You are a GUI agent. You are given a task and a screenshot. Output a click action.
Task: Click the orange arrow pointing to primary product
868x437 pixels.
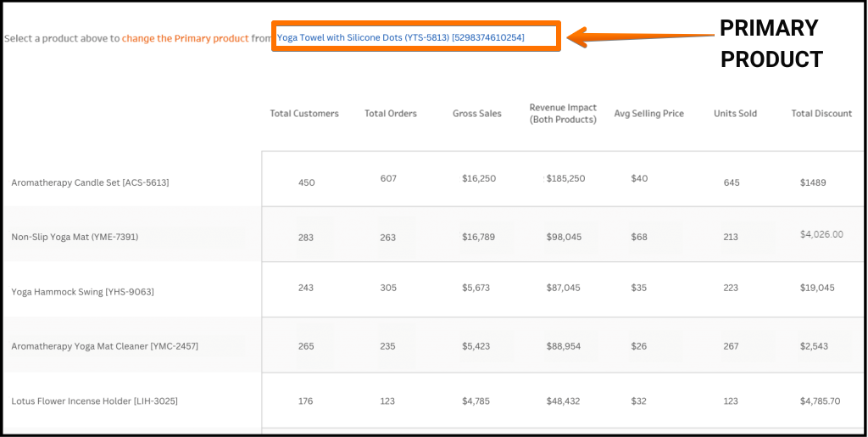pyautogui.click(x=641, y=37)
